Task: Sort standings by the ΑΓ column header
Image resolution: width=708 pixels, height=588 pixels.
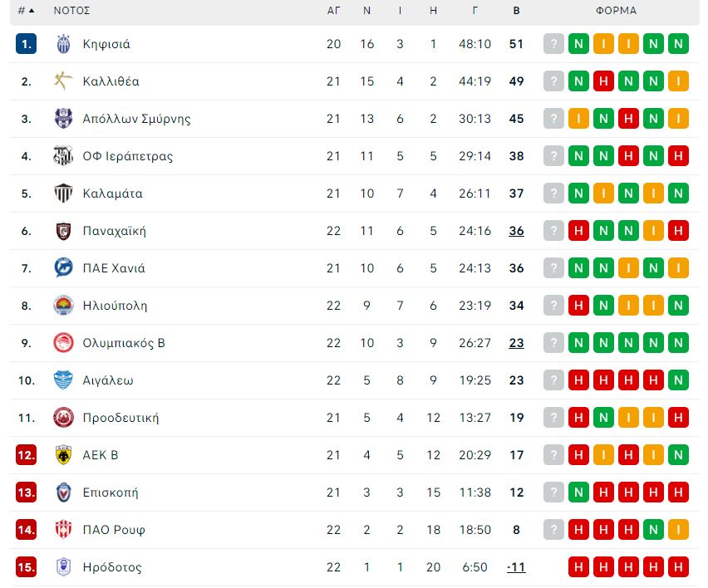Action: coord(333,10)
